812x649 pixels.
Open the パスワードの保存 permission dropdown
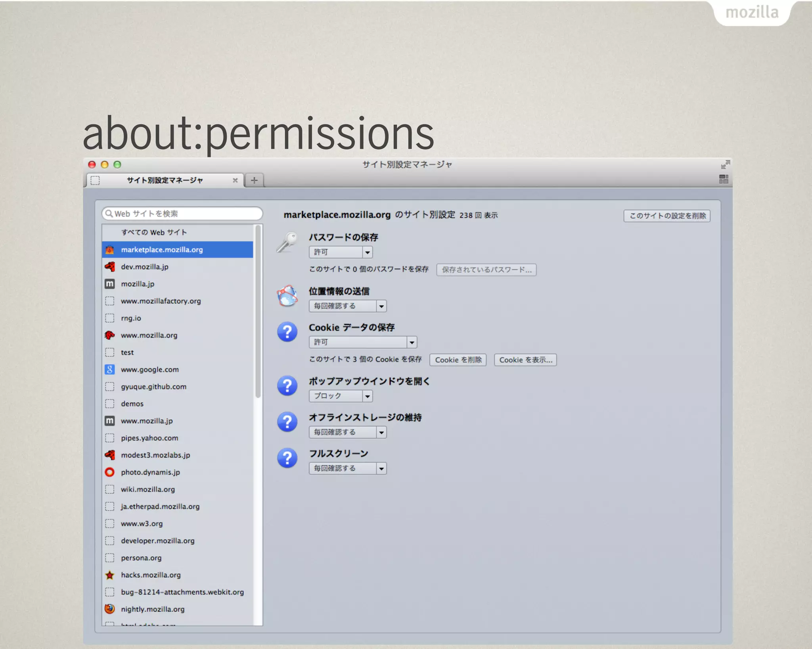[x=341, y=252]
